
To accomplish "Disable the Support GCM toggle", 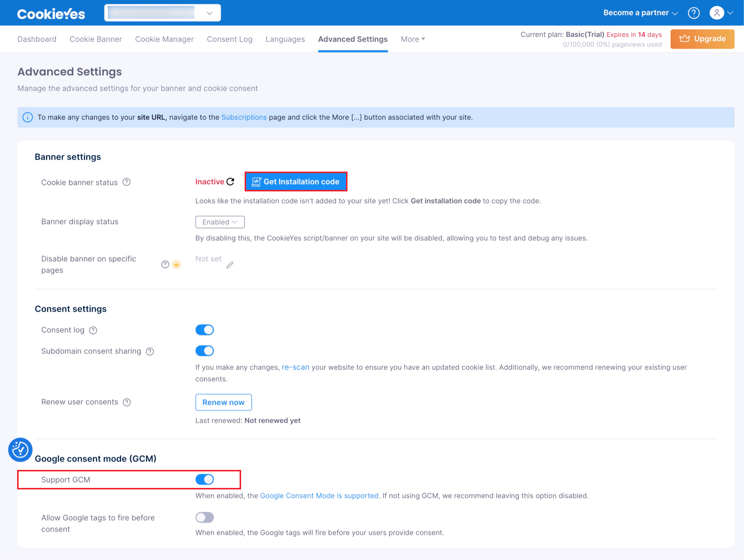I will tap(204, 479).
